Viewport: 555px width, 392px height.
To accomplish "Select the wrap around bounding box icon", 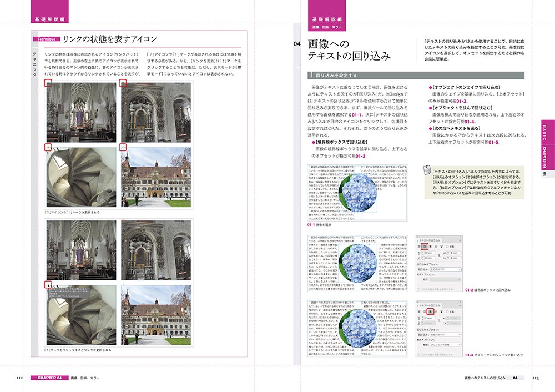I will [424, 246].
